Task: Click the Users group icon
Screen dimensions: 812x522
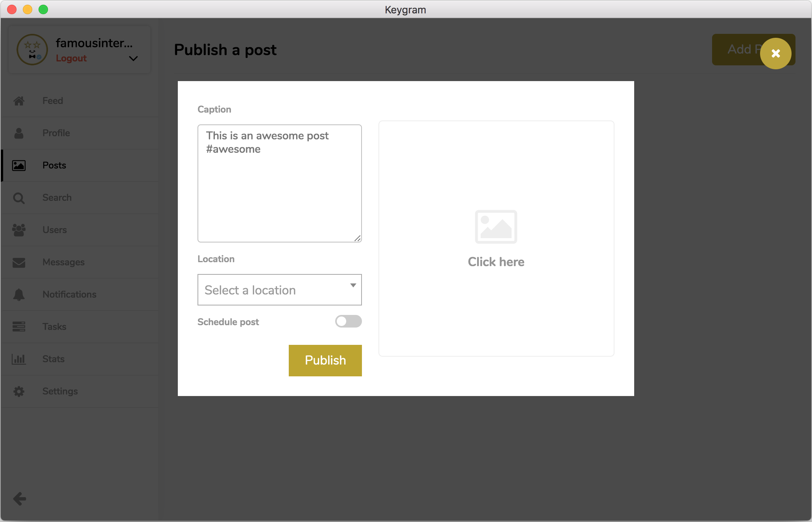Action: click(19, 230)
